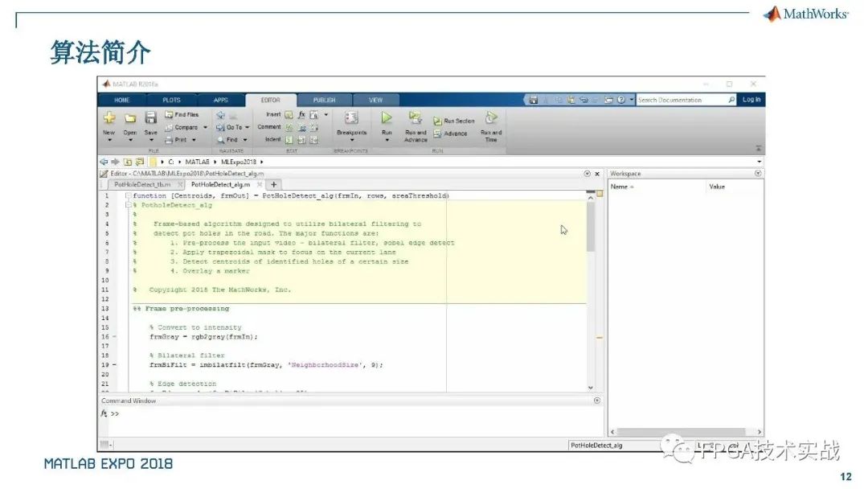Open the Save dropdown arrow
The width and height of the screenshot is (868, 489).
point(150,140)
